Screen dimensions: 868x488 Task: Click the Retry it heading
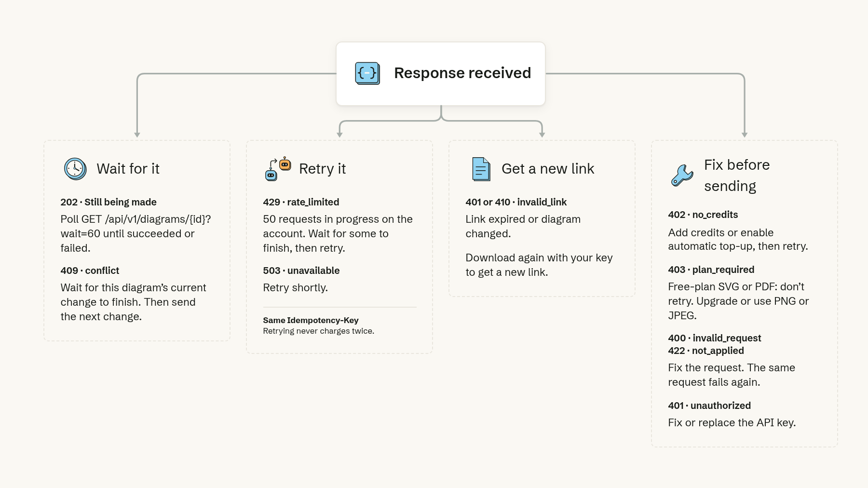click(x=322, y=169)
